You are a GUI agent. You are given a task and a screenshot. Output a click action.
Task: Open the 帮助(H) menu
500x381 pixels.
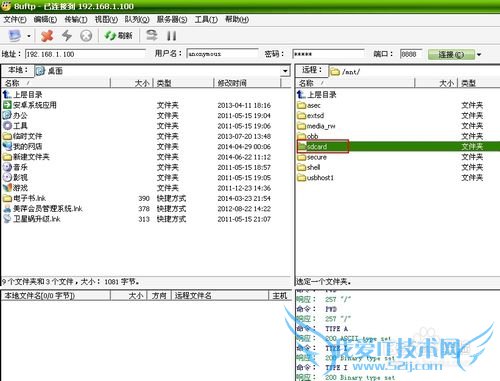point(237,20)
